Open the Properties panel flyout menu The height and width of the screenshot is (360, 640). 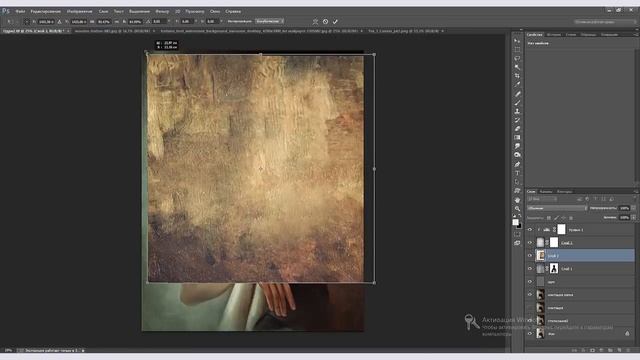[x=636, y=35]
